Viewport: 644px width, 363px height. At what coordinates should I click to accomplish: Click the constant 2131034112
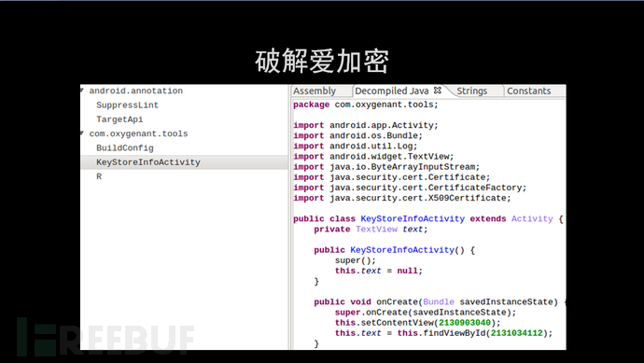[517, 333]
